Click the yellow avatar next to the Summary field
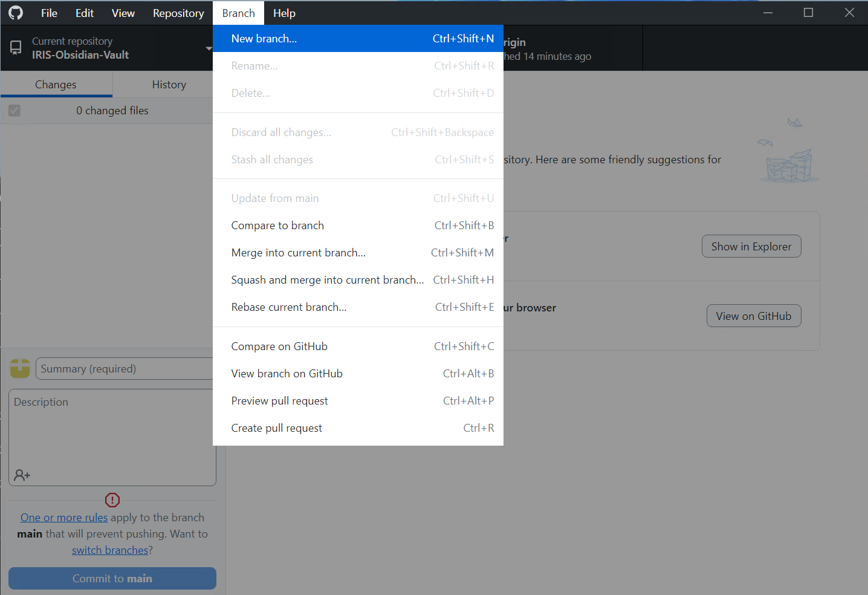This screenshot has height=595, width=868. (x=20, y=368)
